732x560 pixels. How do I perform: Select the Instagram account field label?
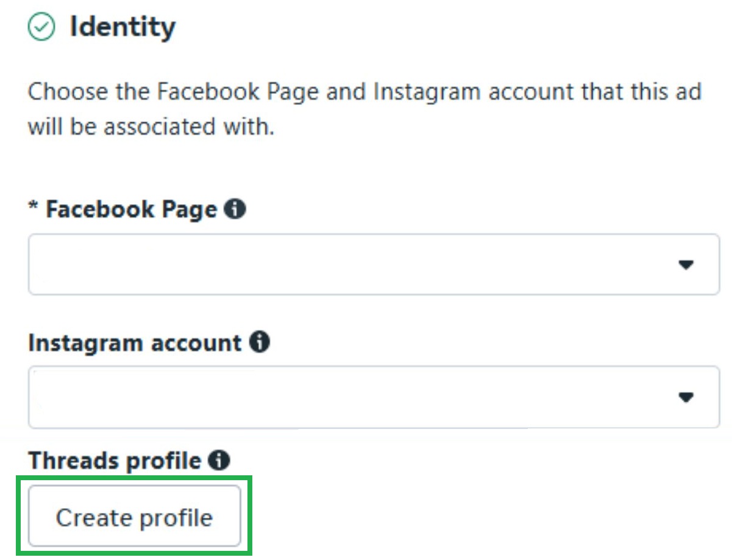click(x=135, y=343)
